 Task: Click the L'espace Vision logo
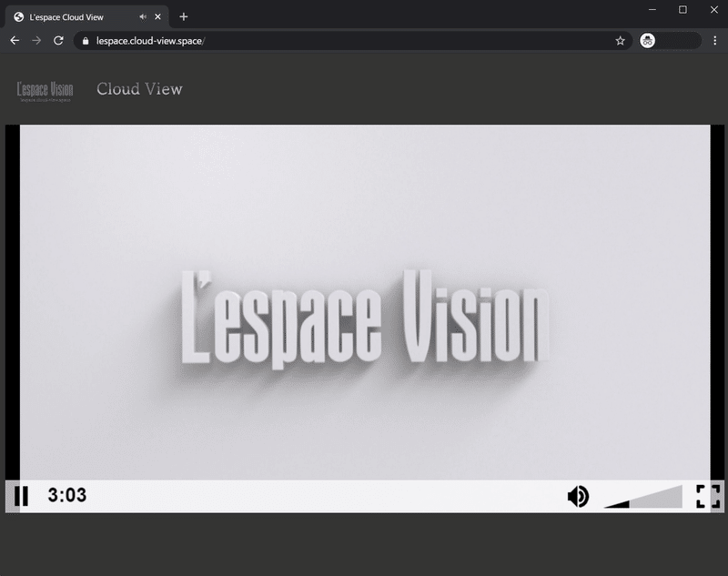45,91
